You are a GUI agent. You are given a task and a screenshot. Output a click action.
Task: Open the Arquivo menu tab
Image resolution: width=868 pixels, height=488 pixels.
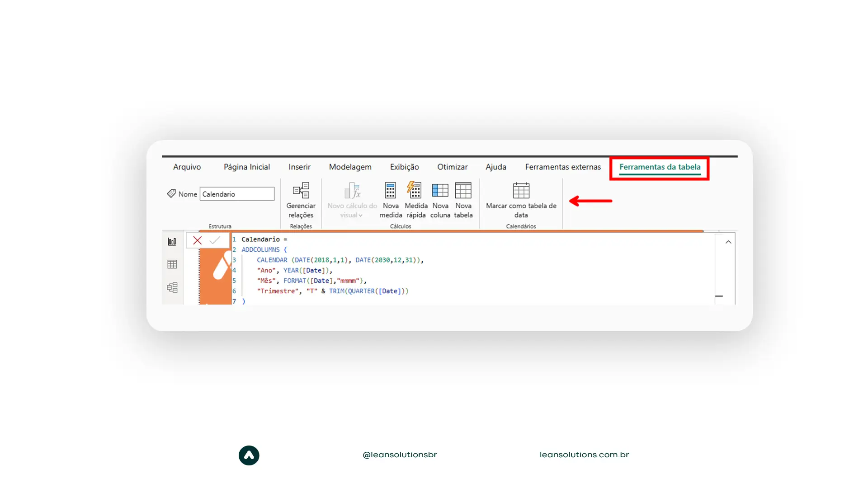point(187,167)
